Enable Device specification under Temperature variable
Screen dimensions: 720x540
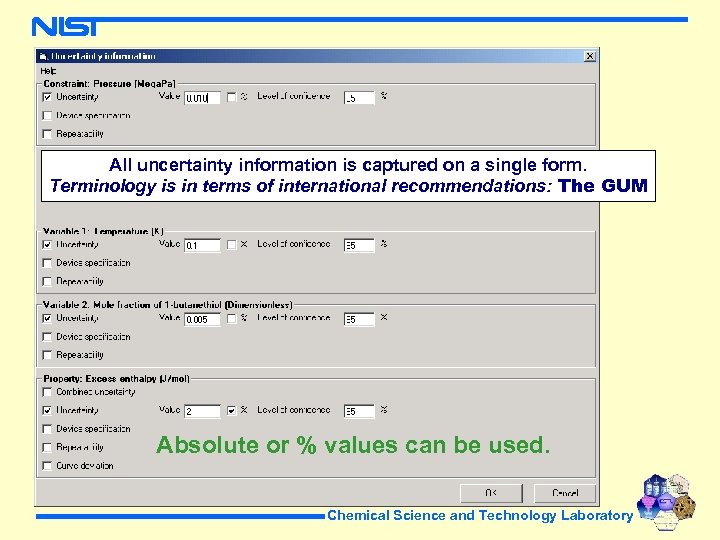47,263
